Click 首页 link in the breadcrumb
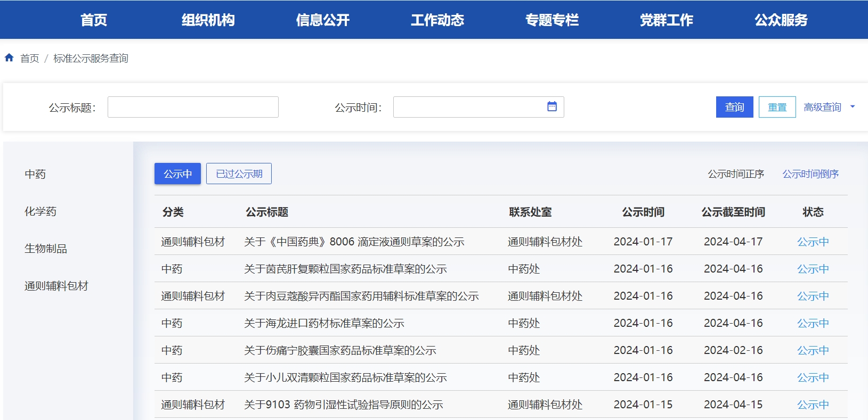The image size is (868, 420). pyautogui.click(x=30, y=58)
